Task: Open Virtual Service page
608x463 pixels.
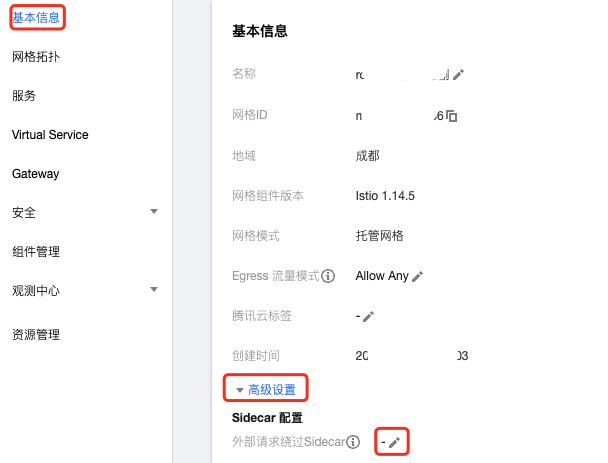Action: 50,135
